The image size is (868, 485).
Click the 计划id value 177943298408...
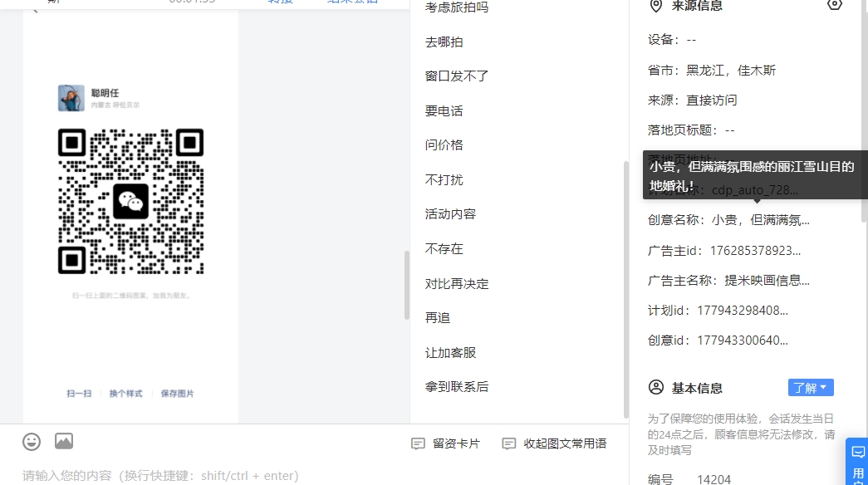[743, 311]
